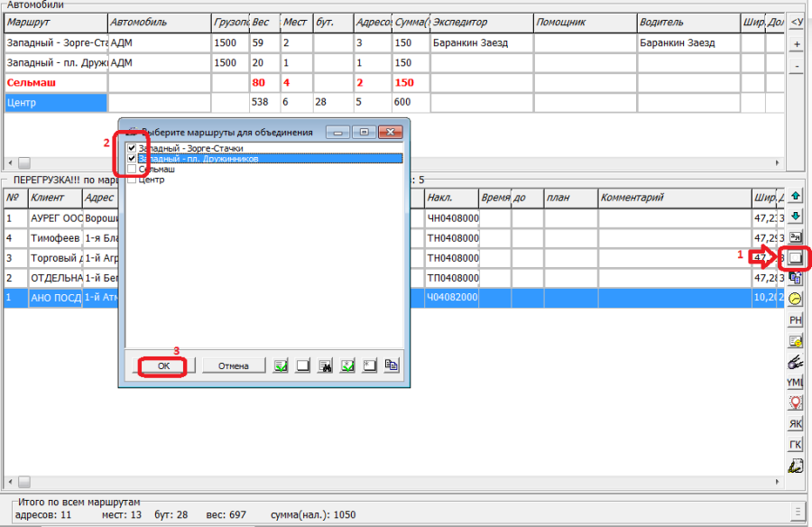The image size is (812, 527).
Task: Uncheck Западный - пл. Дружинников checkbox
Action: coord(133,159)
